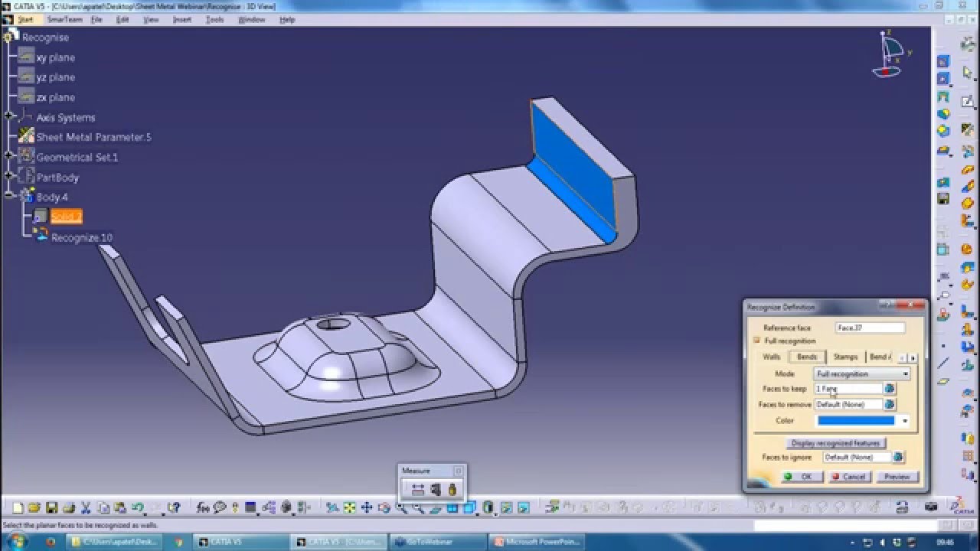Screen dimensions: 980x551
Task: Click the Fit All In icon
Action: (x=349, y=507)
